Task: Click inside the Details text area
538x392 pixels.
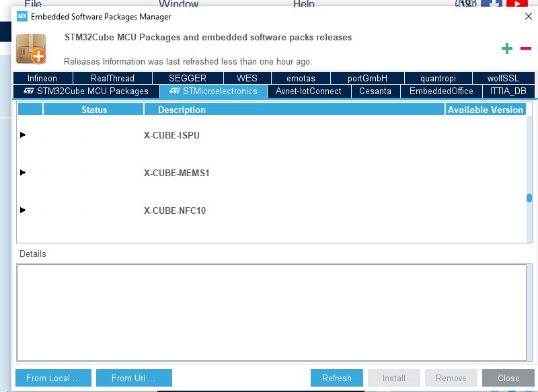Action: coord(272,313)
